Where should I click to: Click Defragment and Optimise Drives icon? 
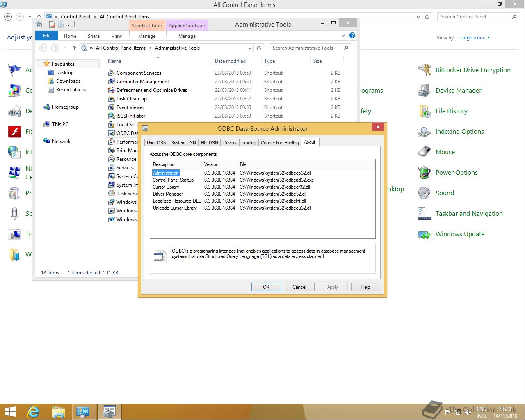point(111,90)
